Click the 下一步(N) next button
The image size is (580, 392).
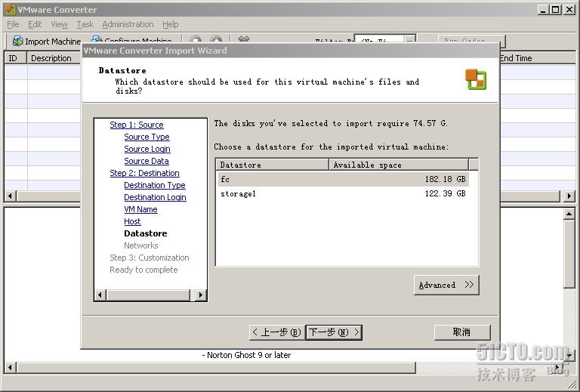[x=334, y=332]
